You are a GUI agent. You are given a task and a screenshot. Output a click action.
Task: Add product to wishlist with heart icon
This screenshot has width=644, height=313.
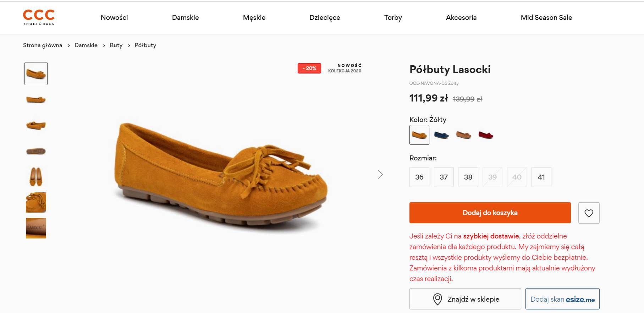(x=589, y=213)
